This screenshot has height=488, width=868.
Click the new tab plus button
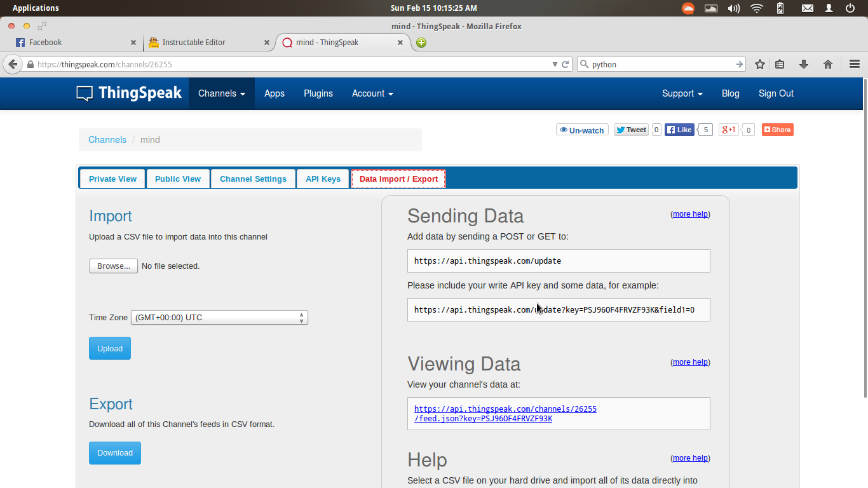421,43
